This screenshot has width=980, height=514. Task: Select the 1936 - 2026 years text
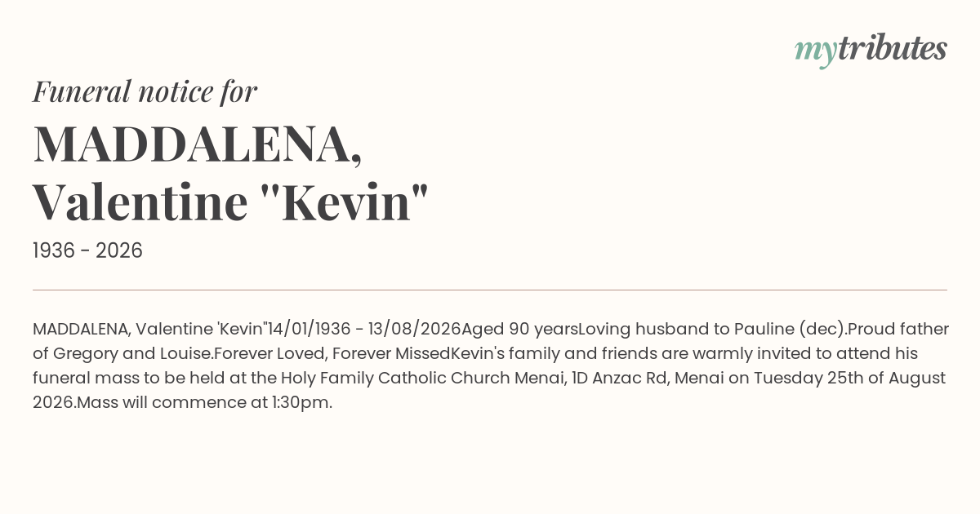[x=87, y=251]
